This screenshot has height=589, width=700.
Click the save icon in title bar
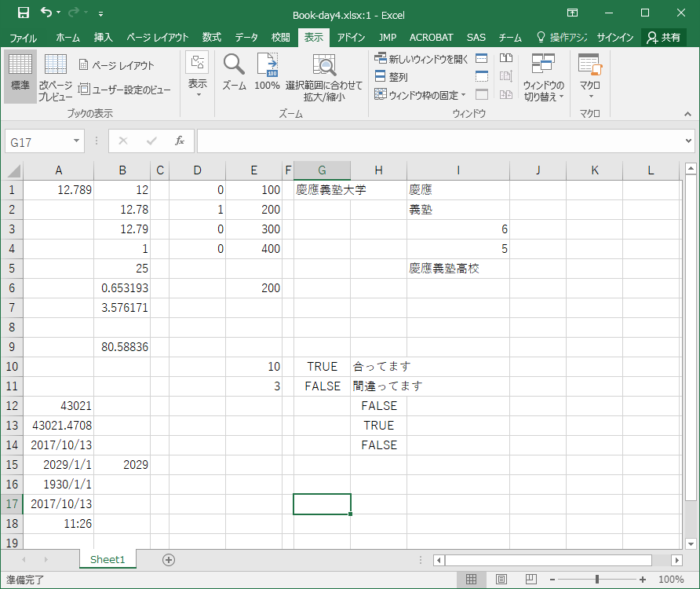pyautogui.click(x=24, y=13)
